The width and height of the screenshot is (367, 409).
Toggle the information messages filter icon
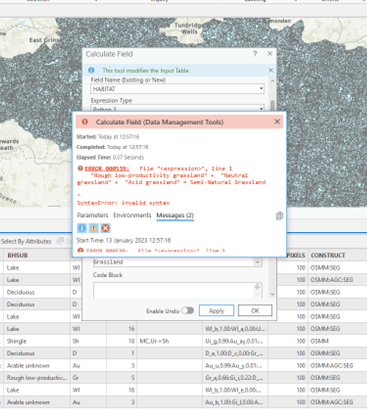point(82,228)
